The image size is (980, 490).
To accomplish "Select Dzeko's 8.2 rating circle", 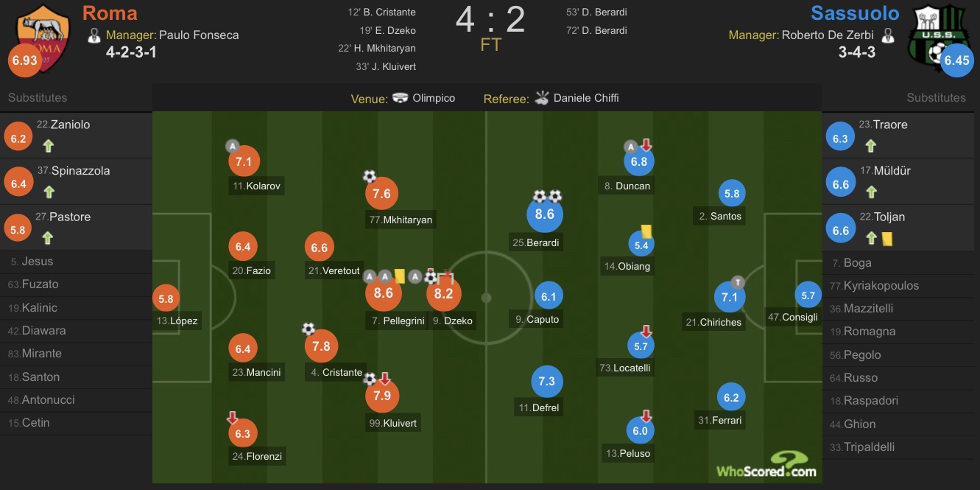I will pyautogui.click(x=443, y=293).
